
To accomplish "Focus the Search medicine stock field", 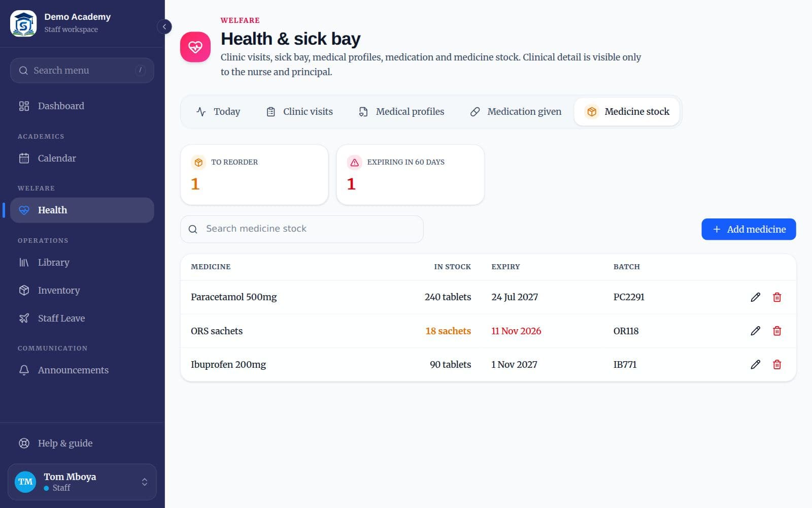I will (302, 229).
